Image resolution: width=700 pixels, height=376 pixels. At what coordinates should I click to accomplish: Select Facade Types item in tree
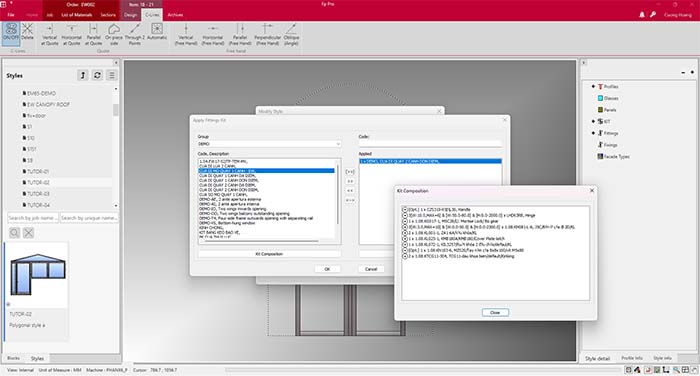tap(614, 156)
